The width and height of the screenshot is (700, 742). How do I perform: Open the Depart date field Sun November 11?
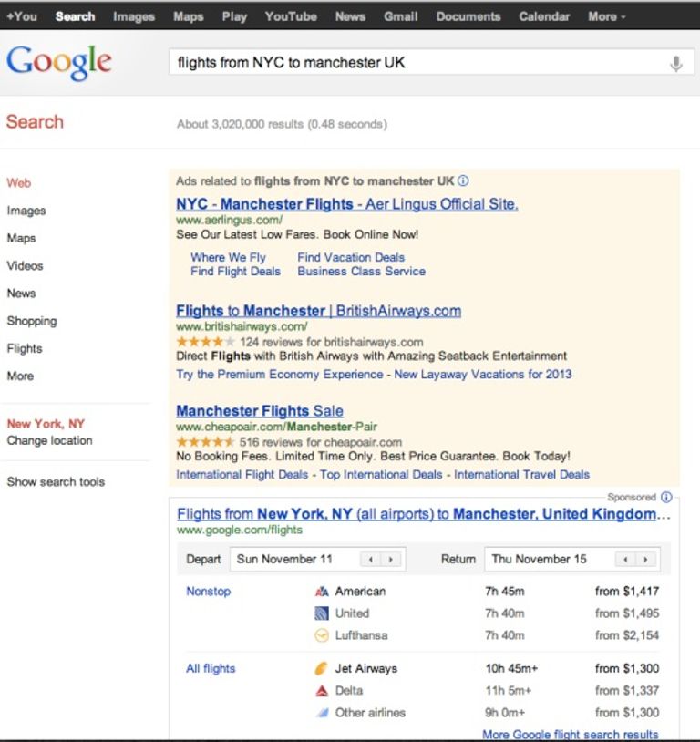(x=317, y=560)
